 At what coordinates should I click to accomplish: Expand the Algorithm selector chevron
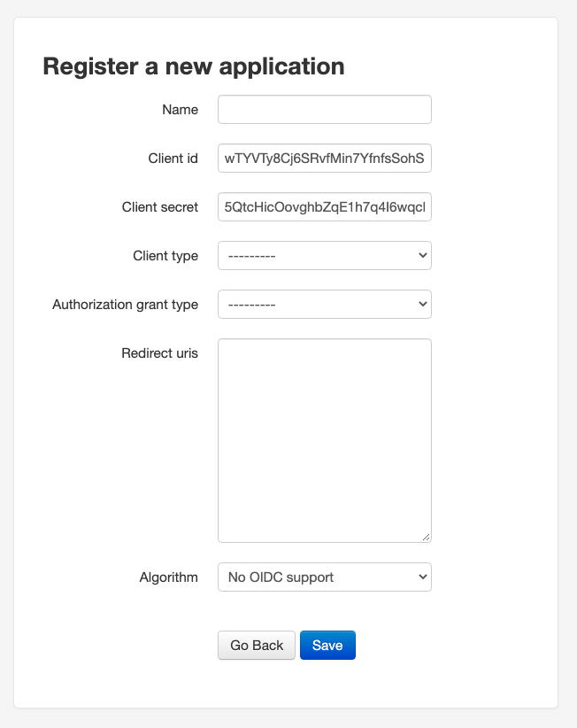[x=422, y=577]
